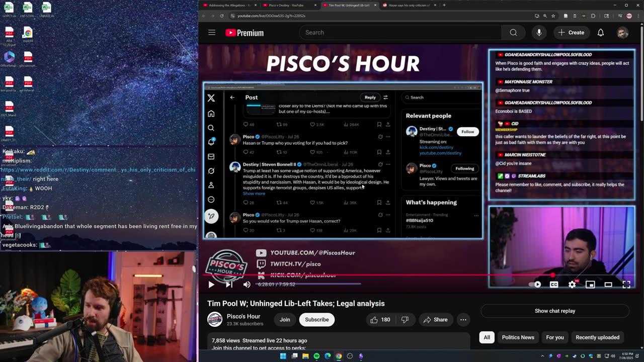The image size is (644, 362).
Task: Reload the page in Chrome
Action: click(221, 16)
